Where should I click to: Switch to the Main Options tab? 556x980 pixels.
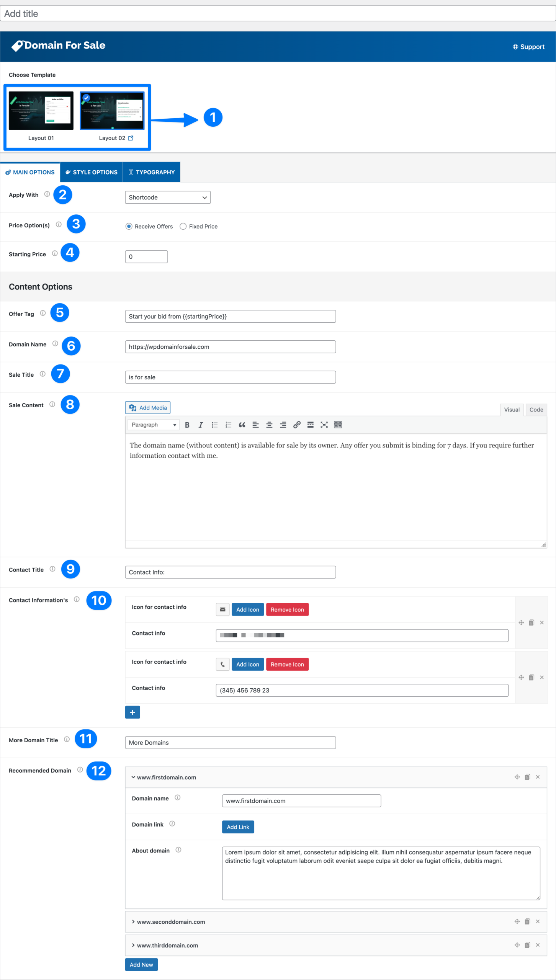[30, 172]
